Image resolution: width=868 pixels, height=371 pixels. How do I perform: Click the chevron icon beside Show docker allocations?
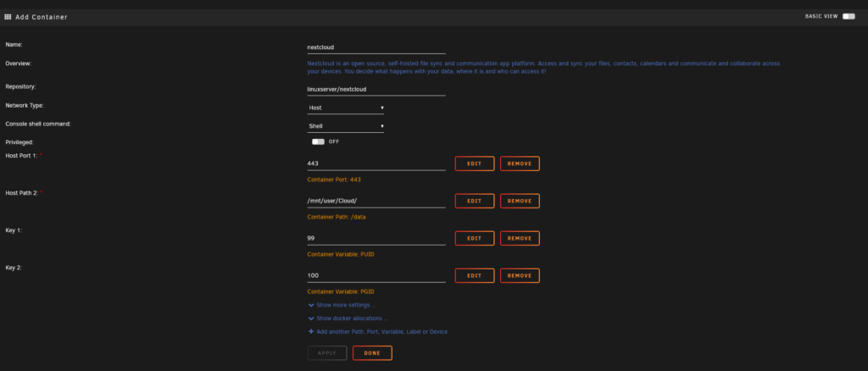pyautogui.click(x=311, y=318)
